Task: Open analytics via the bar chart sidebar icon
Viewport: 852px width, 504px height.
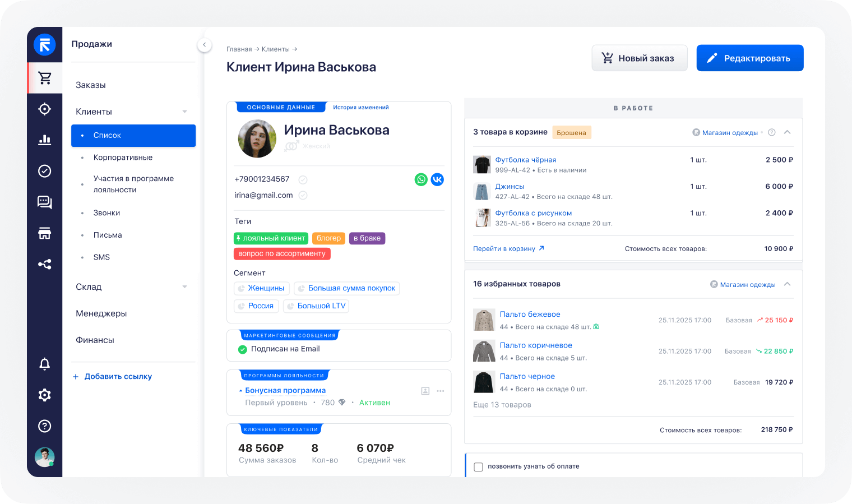Action: (44, 140)
